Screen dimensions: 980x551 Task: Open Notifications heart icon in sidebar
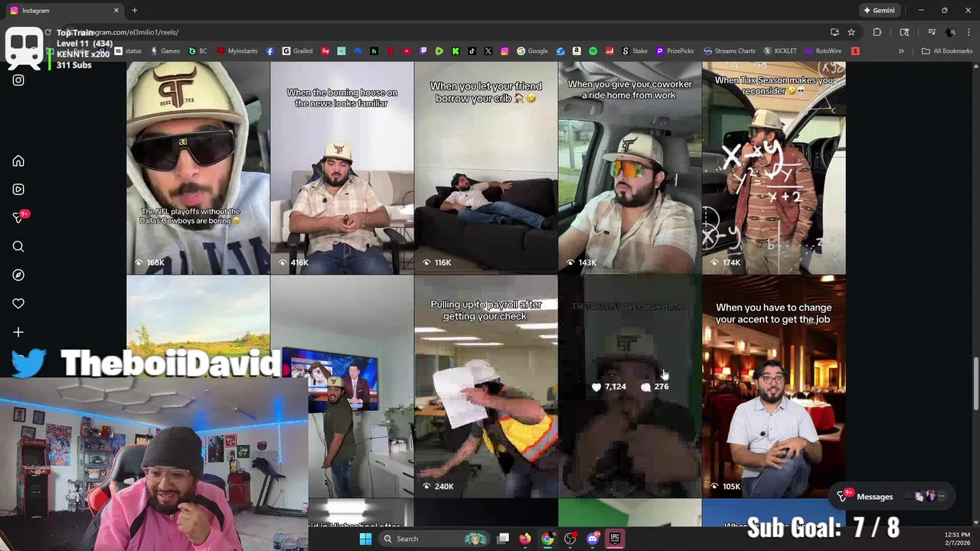pyautogui.click(x=18, y=303)
